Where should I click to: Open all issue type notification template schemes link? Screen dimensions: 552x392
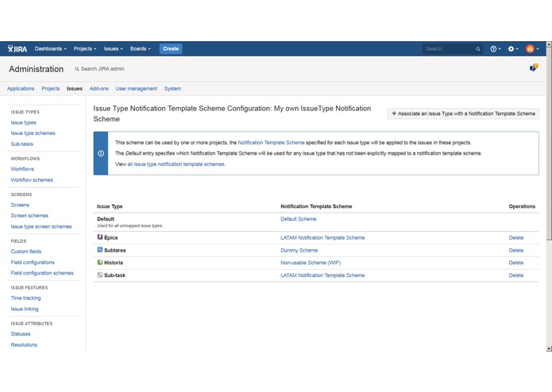176,163
